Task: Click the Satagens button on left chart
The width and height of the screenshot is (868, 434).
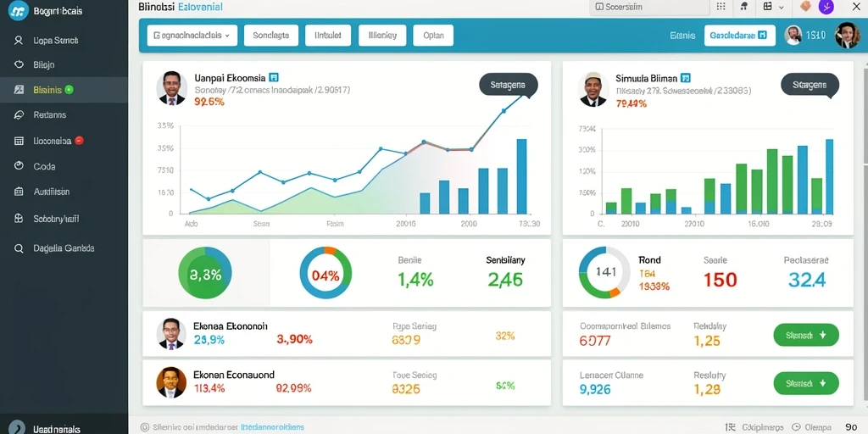Action: (x=509, y=86)
